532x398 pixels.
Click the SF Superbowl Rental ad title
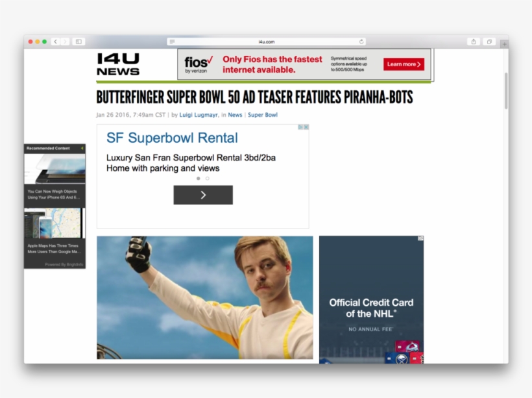point(172,138)
